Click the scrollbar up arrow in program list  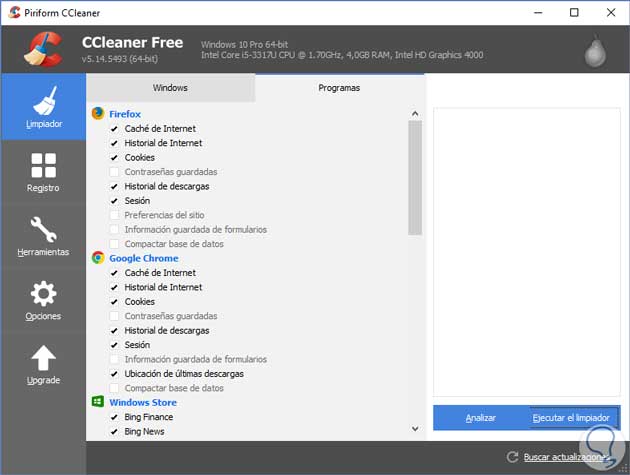(415, 112)
